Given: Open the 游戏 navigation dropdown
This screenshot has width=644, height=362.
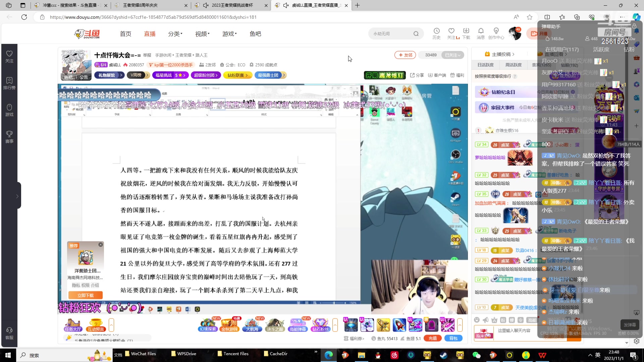Looking at the screenshot, I should (x=229, y=34).
